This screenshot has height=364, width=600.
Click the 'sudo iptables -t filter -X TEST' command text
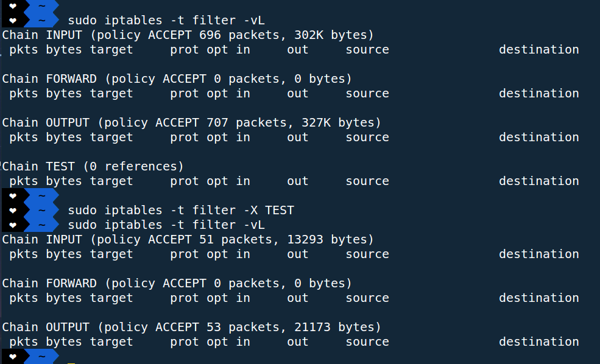pos(181,210)
